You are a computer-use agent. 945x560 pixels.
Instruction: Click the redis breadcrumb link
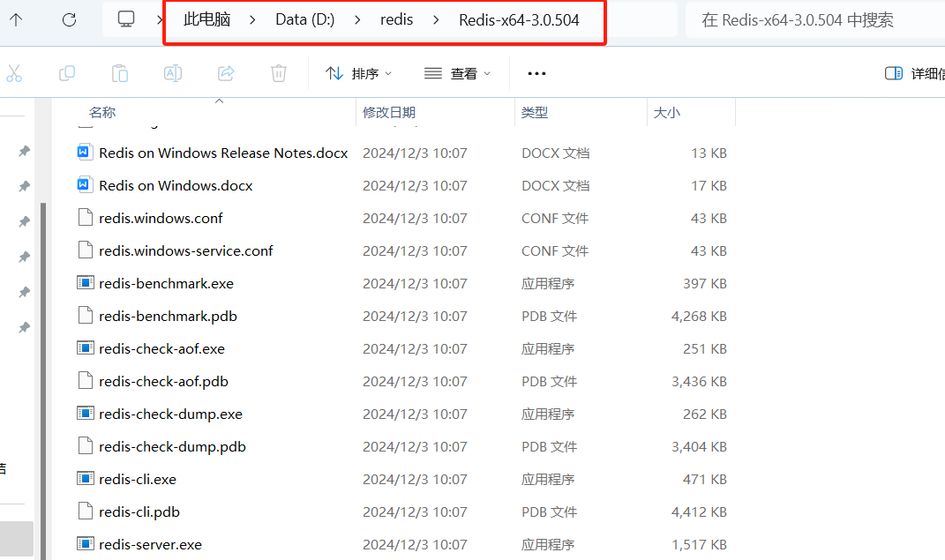pos(396,19)
